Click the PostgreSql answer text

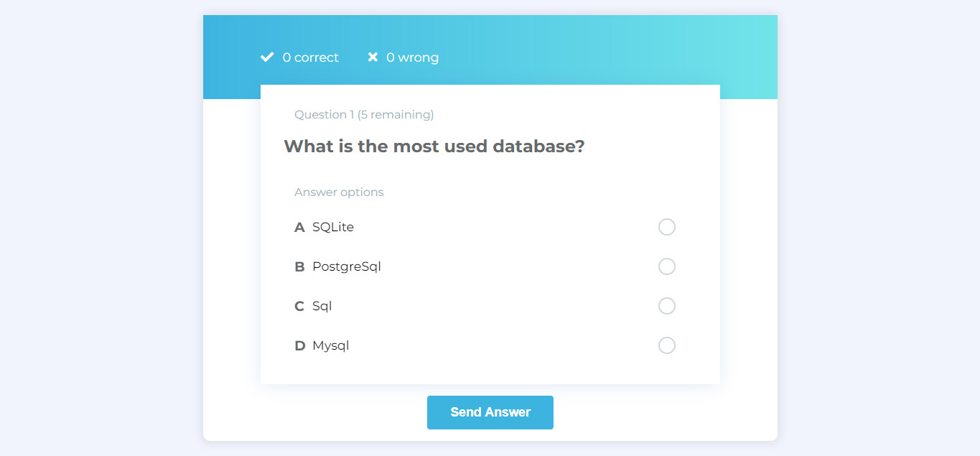347,266
